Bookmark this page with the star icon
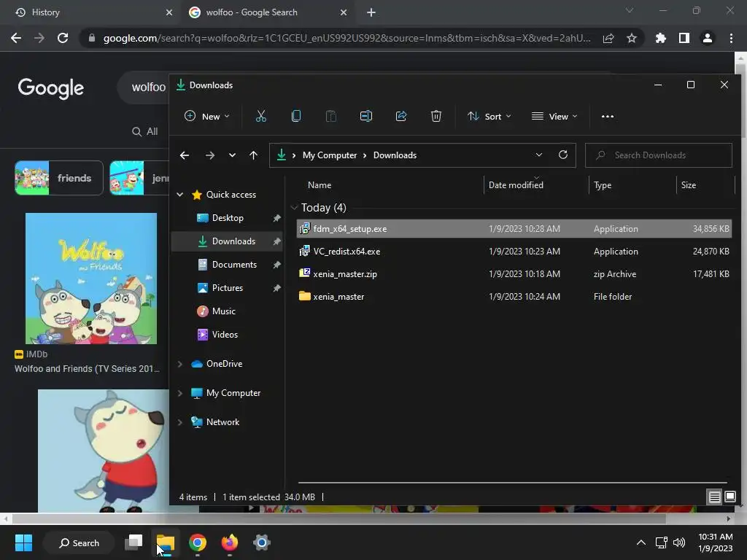This screenshot has height=560, width=747. (x=632, y=38)
